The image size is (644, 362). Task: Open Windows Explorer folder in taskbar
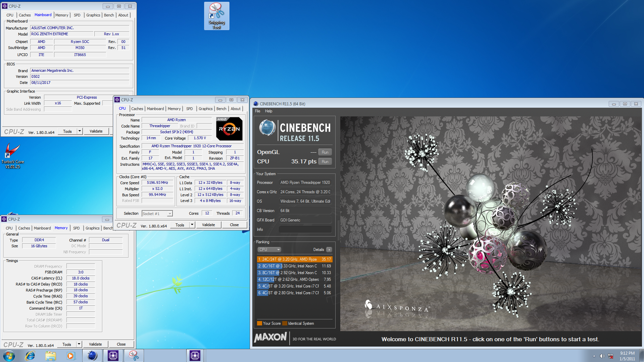click(x=50, y=356)
